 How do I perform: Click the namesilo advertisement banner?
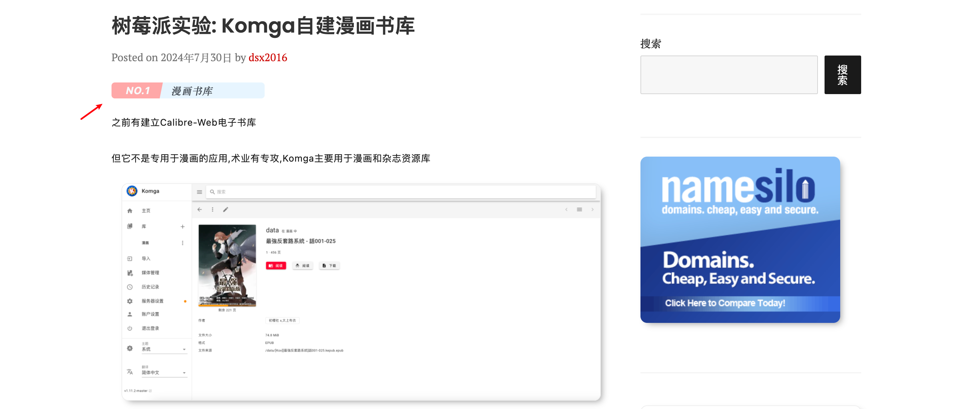[740, 239]
